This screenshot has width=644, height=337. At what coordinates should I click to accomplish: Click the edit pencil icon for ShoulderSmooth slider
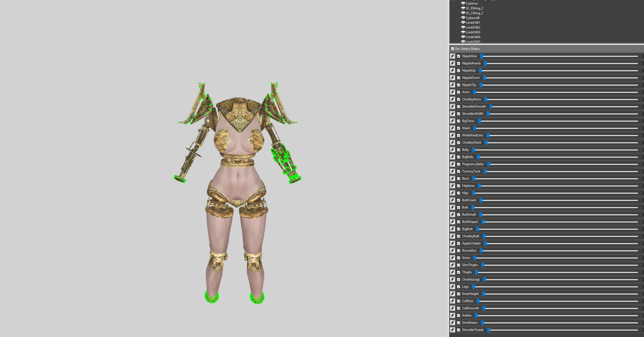coord(452,106)
